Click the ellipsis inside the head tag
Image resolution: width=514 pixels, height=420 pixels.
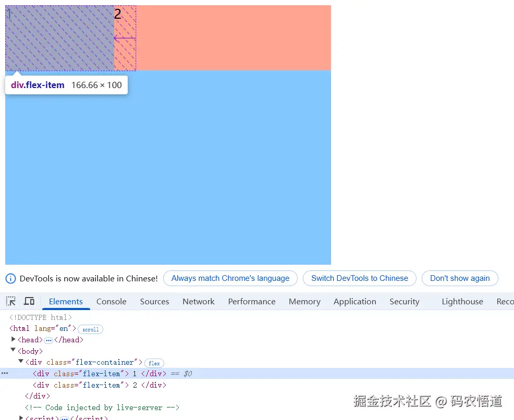pos(48,340)
